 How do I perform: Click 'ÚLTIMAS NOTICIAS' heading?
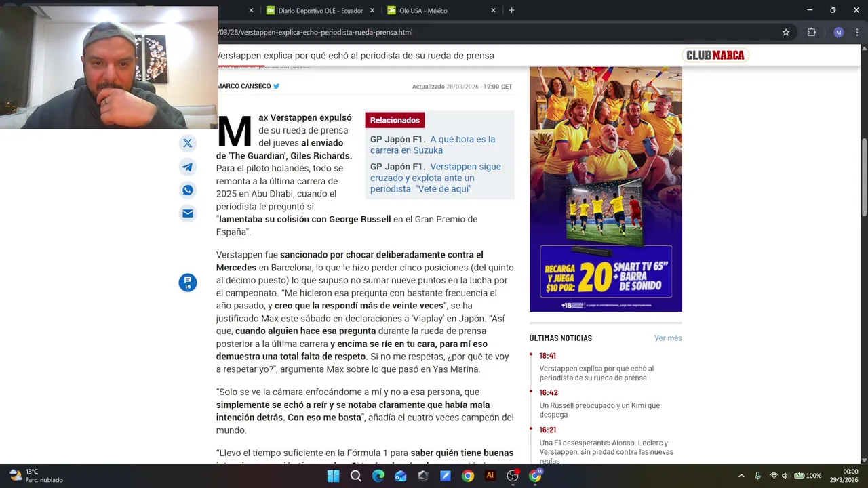pos(561,338)
